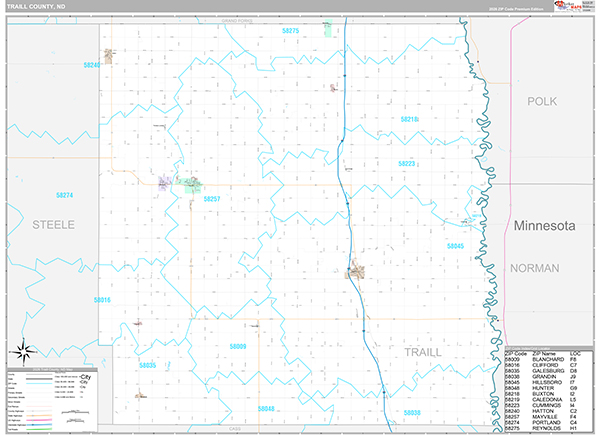Click the orange highway line in legend

[x=39, y=416]
